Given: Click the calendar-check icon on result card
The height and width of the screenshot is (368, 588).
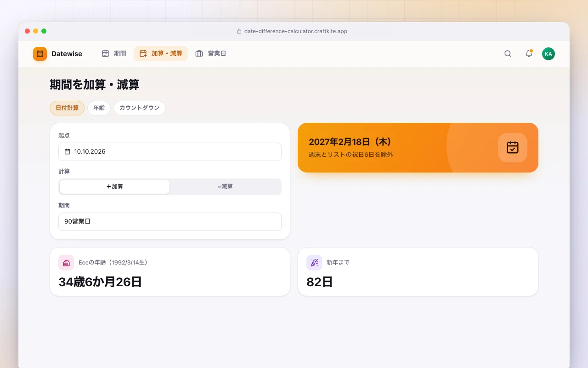Looking at the screenshot, I should 513,148.
